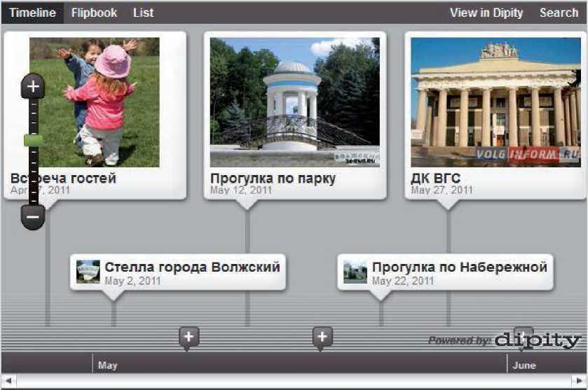Click the horizontal scrollbar track

pyautogui.click(x=294, y=381)
